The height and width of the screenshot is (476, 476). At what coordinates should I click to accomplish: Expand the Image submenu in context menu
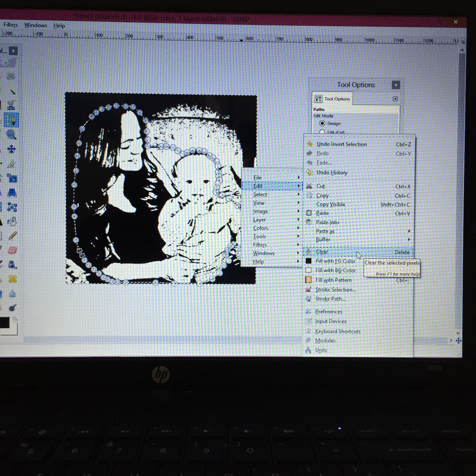pos(272,211)
